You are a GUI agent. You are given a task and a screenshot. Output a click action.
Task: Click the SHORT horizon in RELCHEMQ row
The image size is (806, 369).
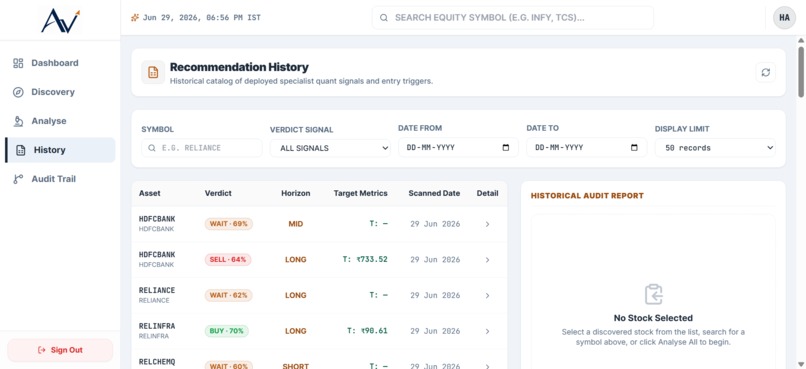pyautogui.click(x=296, y=366)
